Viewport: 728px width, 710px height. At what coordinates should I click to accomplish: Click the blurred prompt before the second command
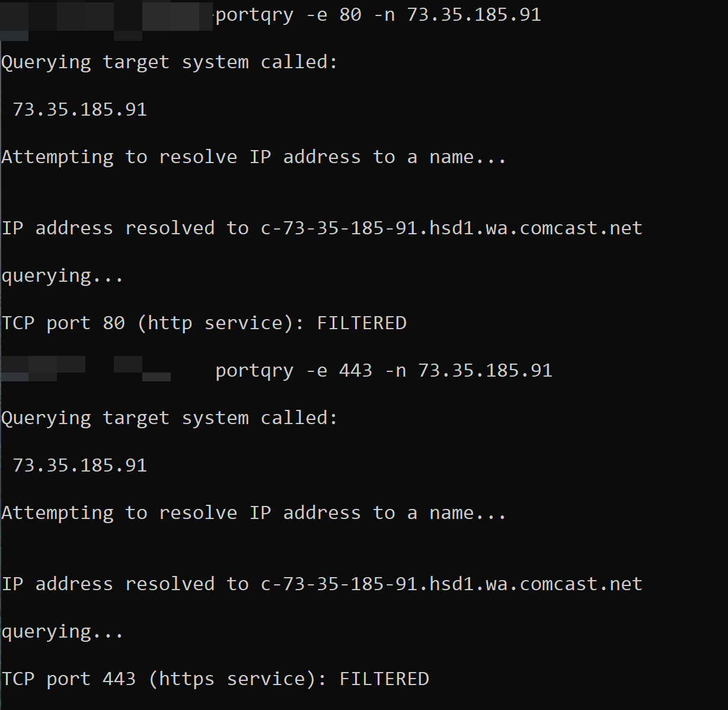pyautogui.click(x=86, y=368)
